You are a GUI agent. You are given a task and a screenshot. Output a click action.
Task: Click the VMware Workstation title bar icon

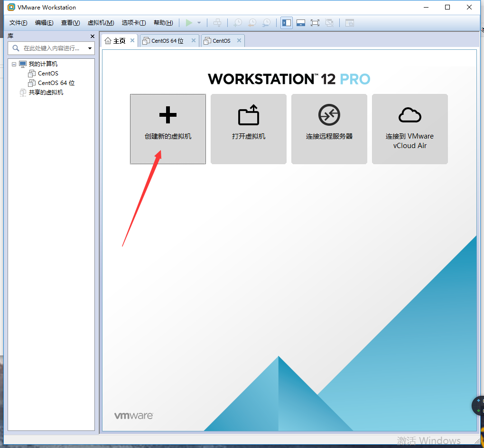[x=11, y=7]
